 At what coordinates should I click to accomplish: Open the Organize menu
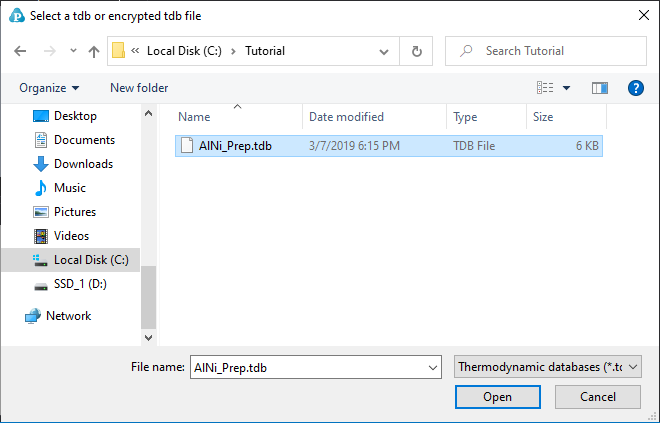49,88
